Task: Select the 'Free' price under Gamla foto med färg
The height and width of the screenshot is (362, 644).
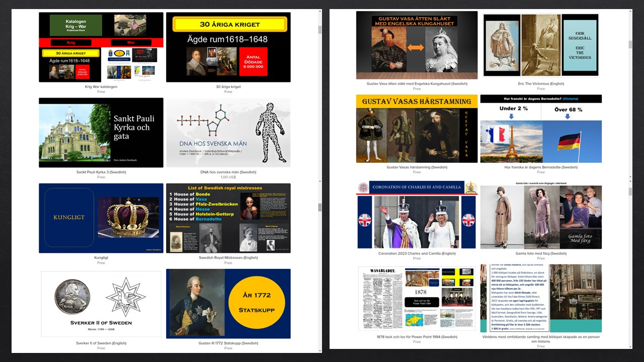Action: tap(541, 258)
